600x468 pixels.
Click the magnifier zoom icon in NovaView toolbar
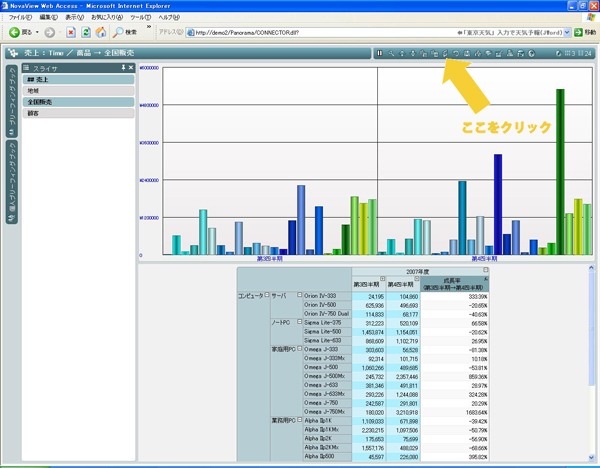391,52
